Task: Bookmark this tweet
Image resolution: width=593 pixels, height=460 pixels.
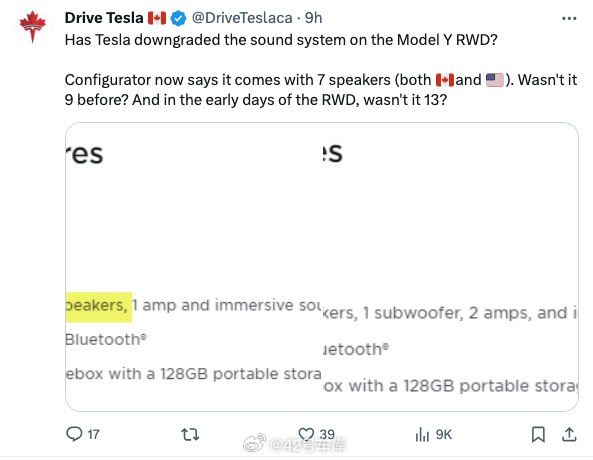Action: [538, 434]
